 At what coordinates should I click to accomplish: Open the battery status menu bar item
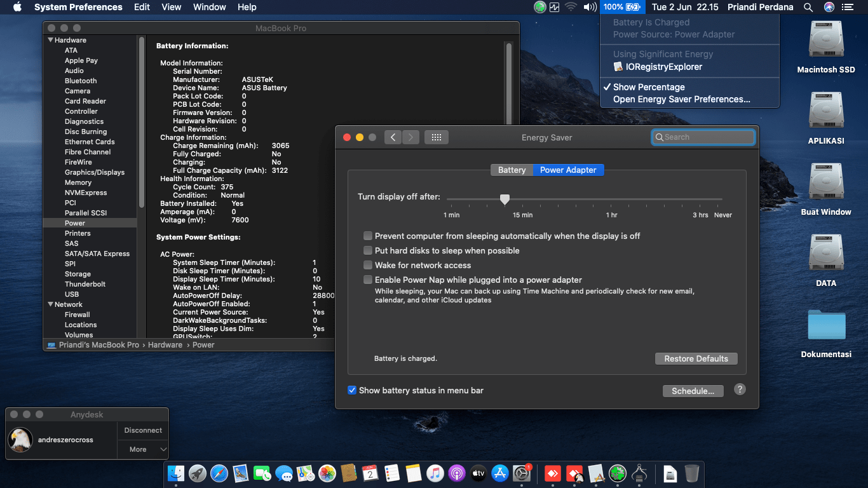pyautogui.click(x=622, y=7)
